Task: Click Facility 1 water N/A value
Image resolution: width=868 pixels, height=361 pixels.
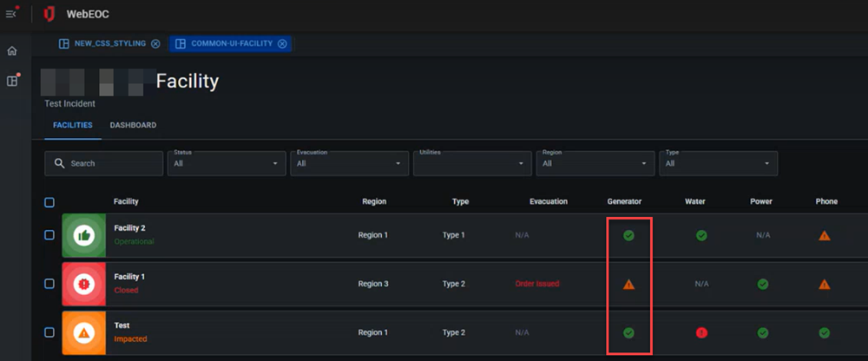Action: click(702, 284)
